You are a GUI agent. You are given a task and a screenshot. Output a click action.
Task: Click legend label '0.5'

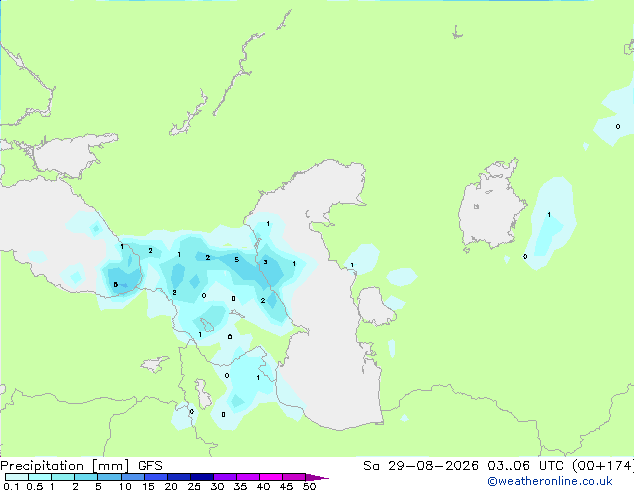35,486
